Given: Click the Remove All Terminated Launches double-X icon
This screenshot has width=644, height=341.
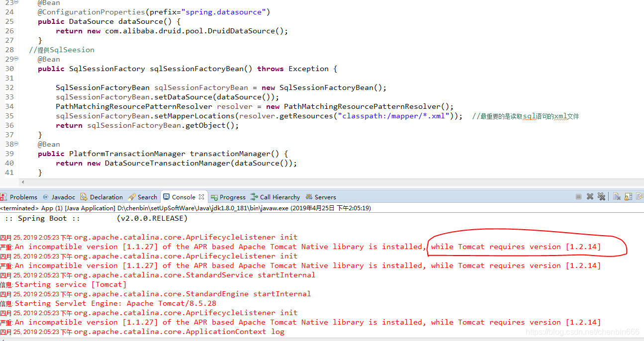Looking at the screenshot, I should click(601, 197).
